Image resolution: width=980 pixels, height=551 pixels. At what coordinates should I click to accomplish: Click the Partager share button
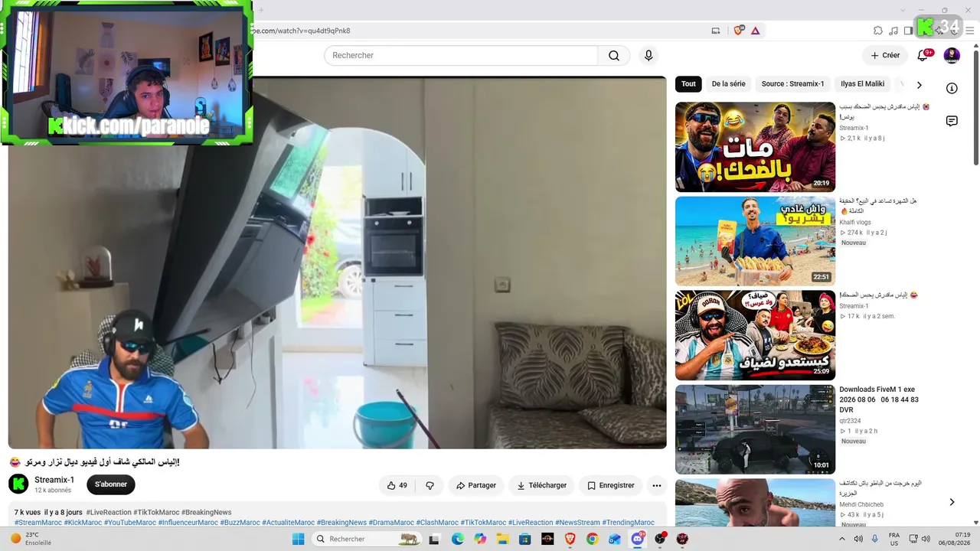[475, 485]
